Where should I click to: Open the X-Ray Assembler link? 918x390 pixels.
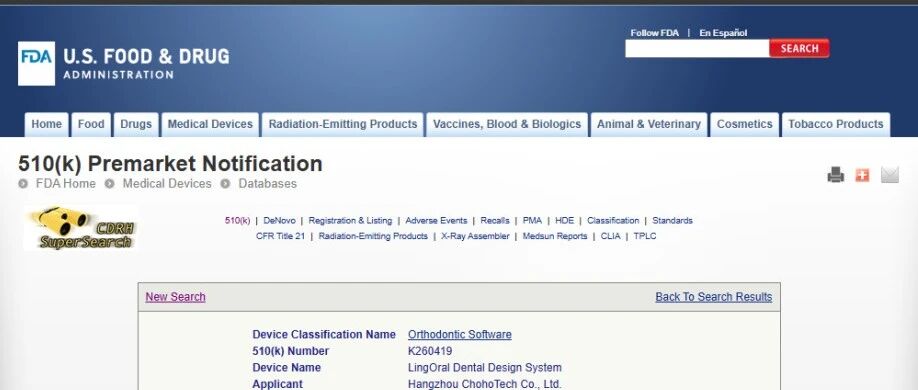click(x=475, y=237)
